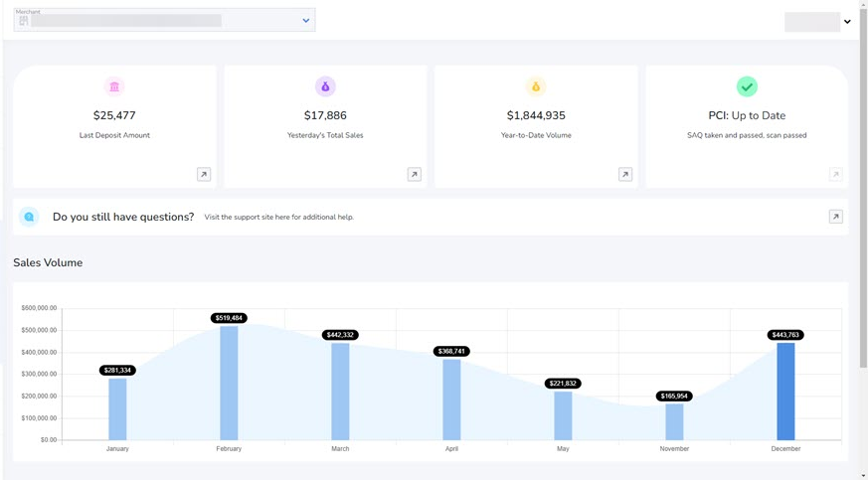Click 'Do you still have questions?' heading
Image resolution: width=868 pixels, height=480 pixels.
[123, 217]
